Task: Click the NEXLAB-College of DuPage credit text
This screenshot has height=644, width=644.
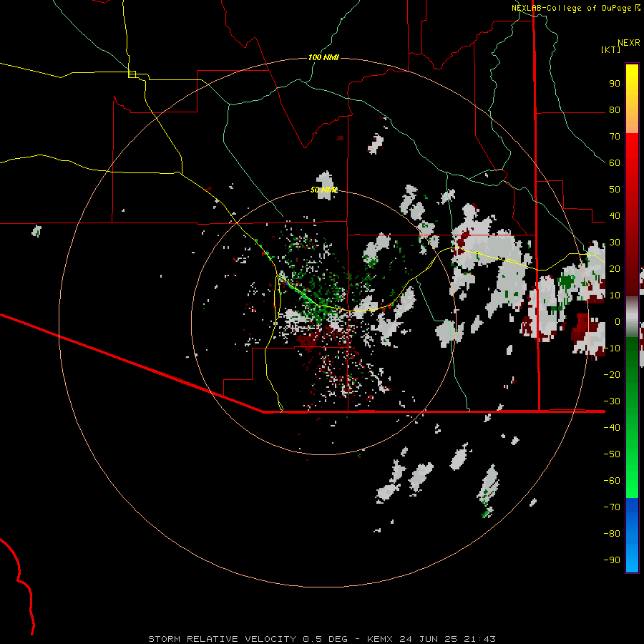Action: [572, 8]
